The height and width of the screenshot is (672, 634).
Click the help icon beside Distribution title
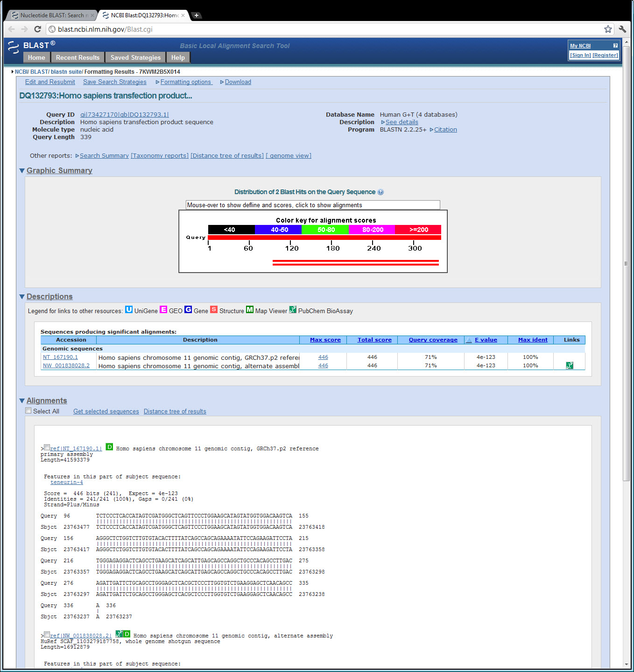pos(380,192)
